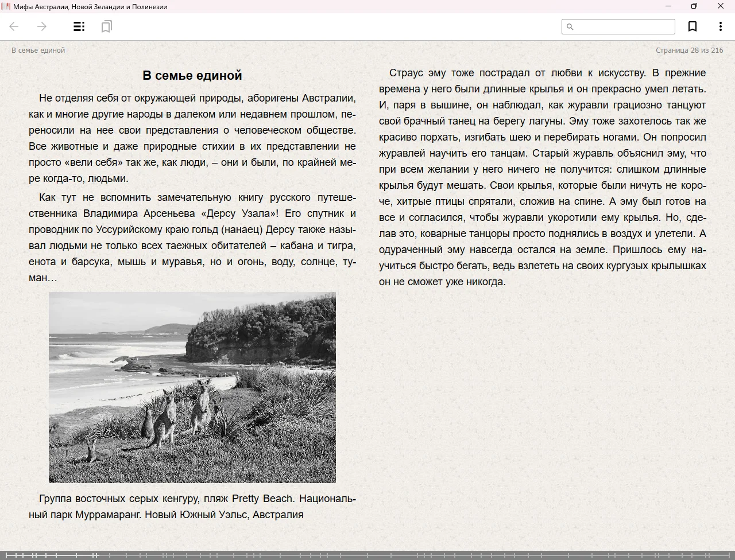Close the book reader window
This screenshot has height=560, width=735.
[x=721, y=6]
